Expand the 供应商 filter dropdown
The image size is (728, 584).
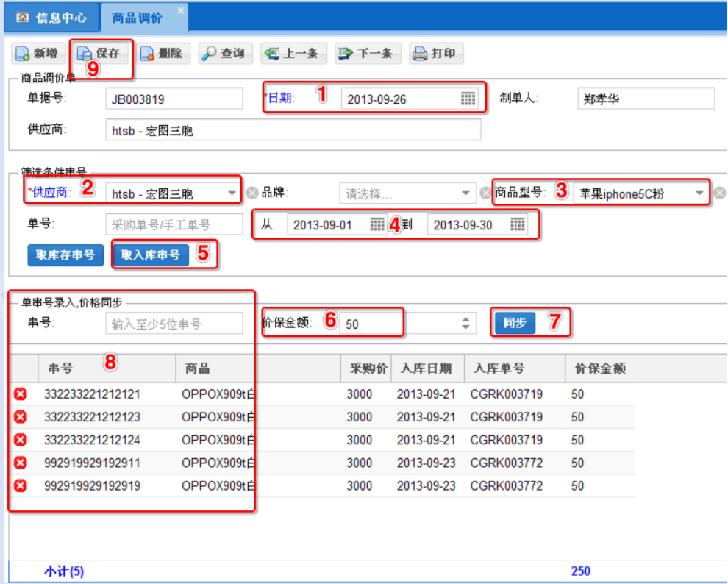(x=232, y=193)
